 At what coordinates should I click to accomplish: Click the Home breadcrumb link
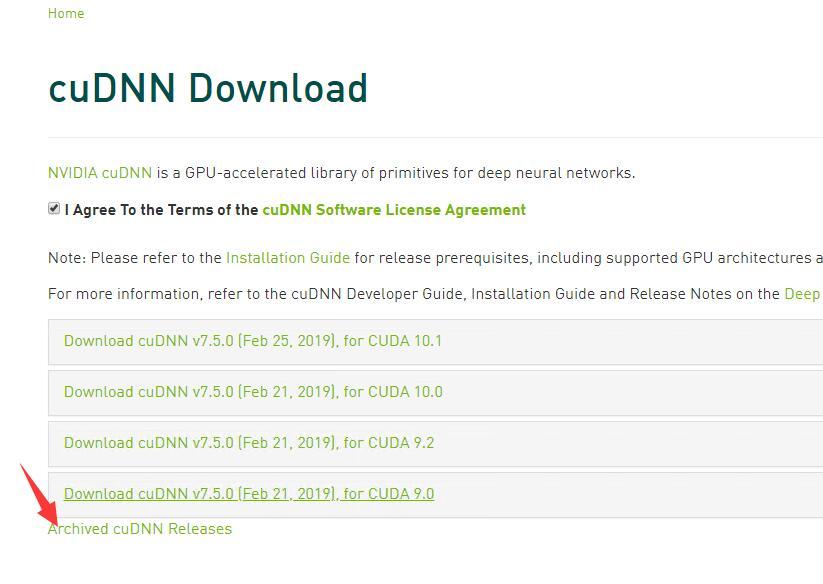click(x=66, y=13)
